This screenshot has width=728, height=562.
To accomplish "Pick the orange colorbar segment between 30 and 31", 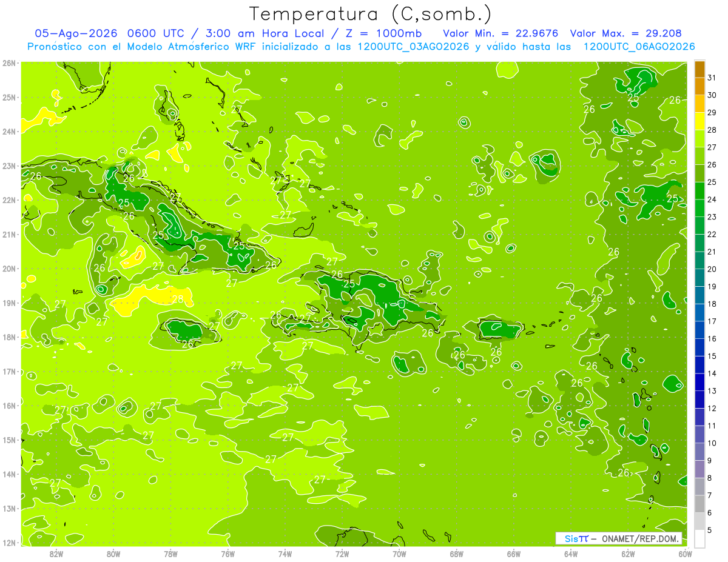I will tap(699, 86).
